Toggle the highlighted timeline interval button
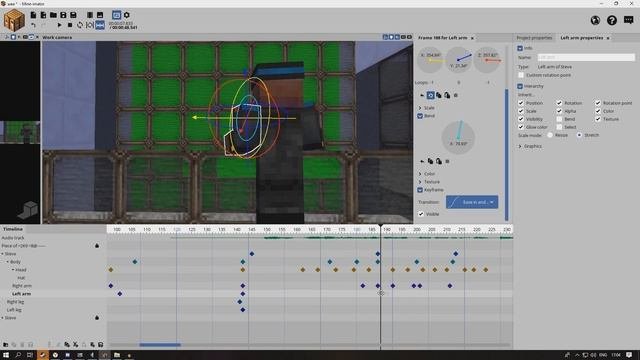This screenshot has width=640, height=360. click(100, 25)
